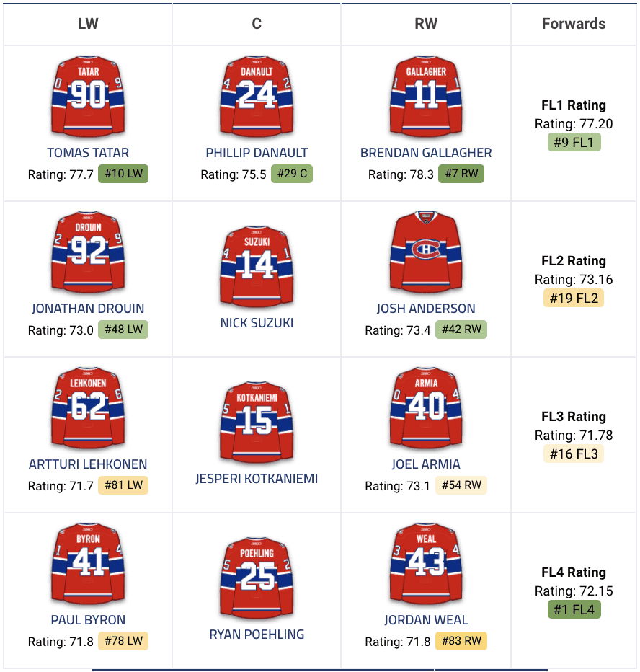The width and height of the screenshot is (640, 672).
Task: Click the #7 RW rank badge
Action: [x=460, y=174]
